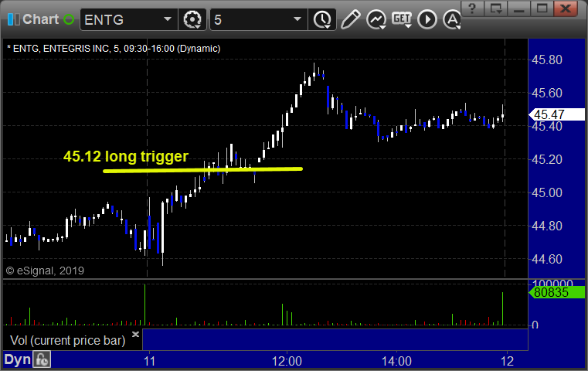
Task: Click the Vol (current price bar) label
Action: click(67, 340)
